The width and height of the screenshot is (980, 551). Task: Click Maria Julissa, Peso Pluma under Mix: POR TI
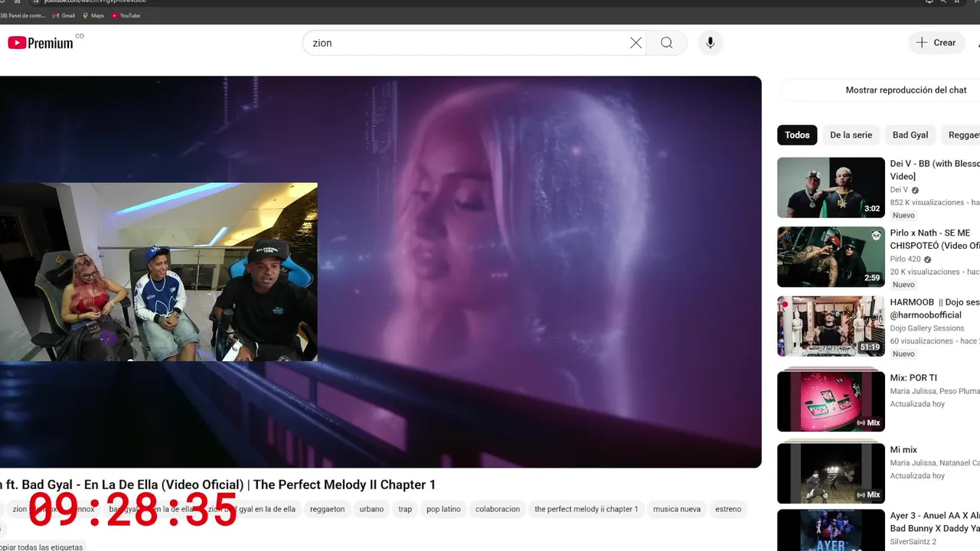tap(934, 391)
